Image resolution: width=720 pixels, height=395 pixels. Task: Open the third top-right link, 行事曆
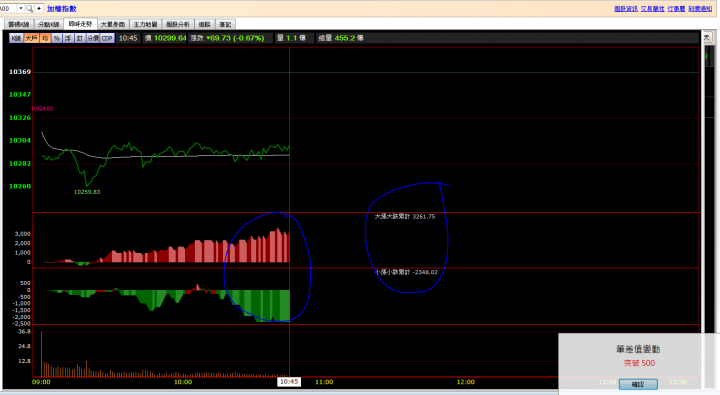(676, 9)
